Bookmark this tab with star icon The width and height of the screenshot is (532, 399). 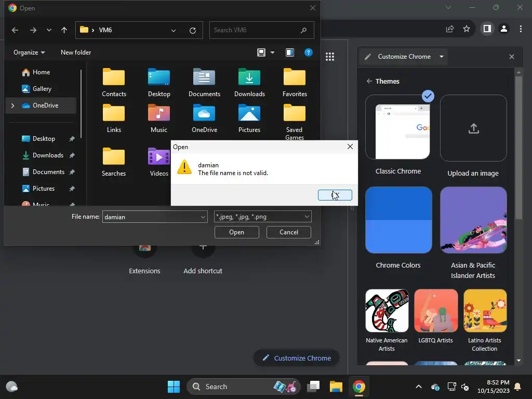point(467,29)
